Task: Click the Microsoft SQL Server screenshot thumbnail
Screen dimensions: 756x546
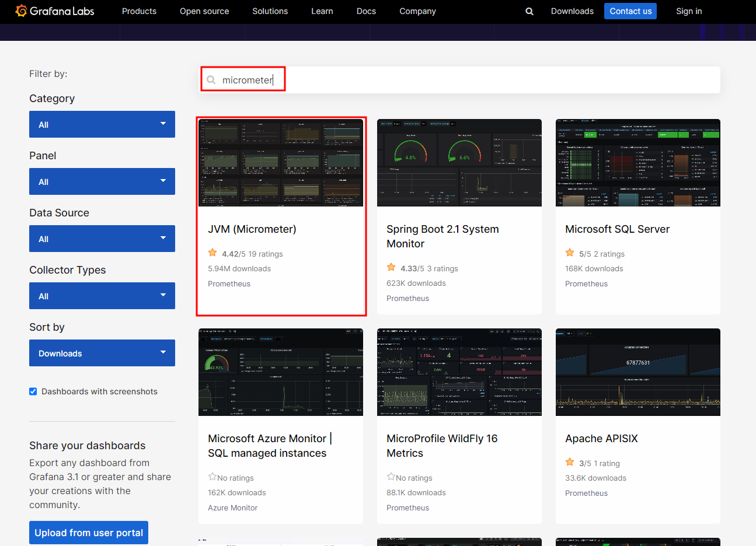Action: [x=638, y=163]
